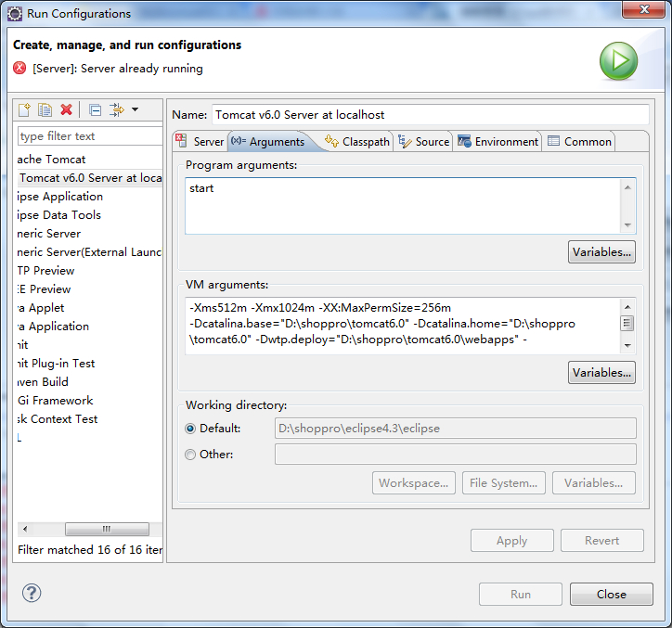Switch to the Classpath tab
The image size is (672, 628).
357,141
